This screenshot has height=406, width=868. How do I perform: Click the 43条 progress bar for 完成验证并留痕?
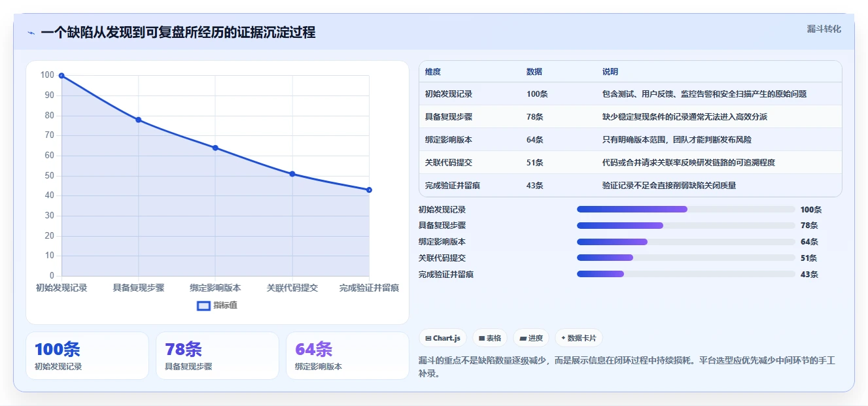pos(686,274)
